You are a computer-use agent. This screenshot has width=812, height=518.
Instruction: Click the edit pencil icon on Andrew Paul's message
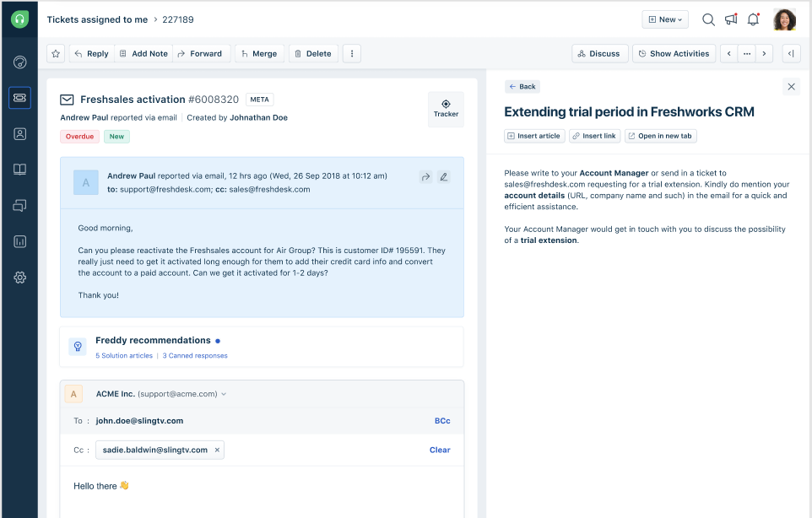click(444, 177)
